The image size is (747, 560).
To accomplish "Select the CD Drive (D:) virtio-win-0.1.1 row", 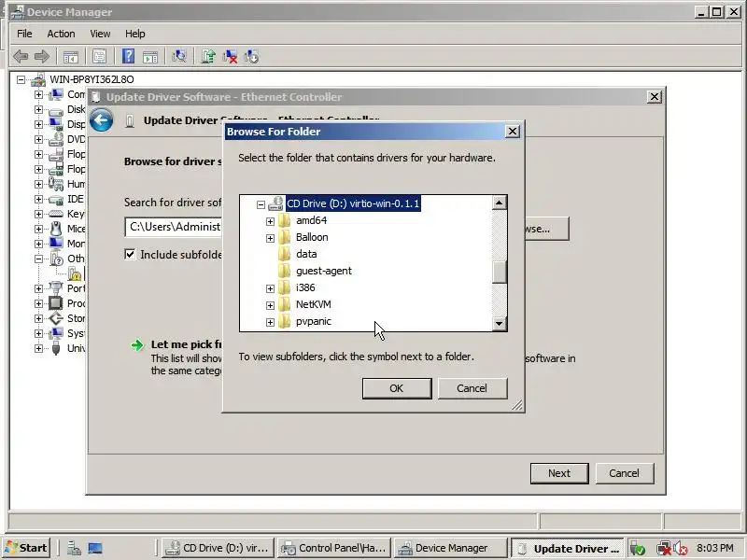I will [353, 203].
